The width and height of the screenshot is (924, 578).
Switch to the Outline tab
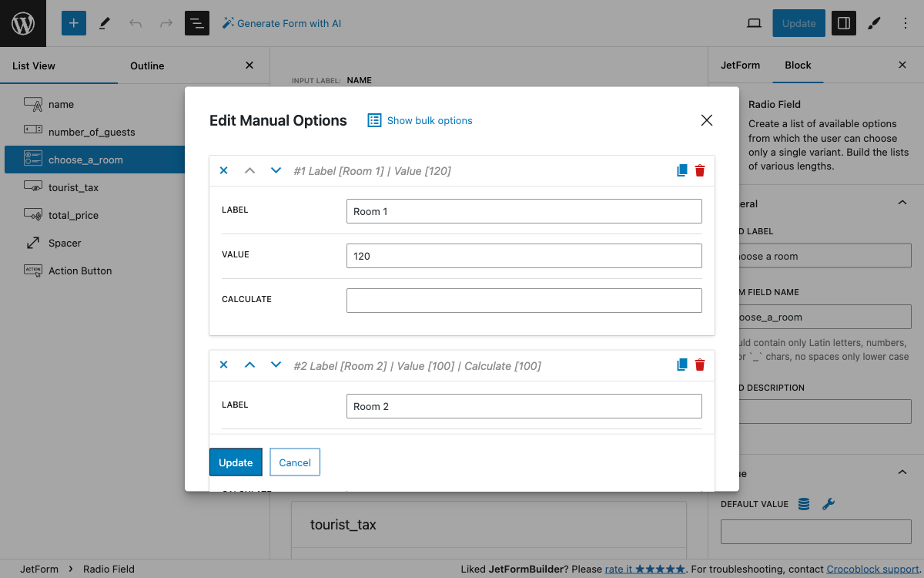point(147,66)
